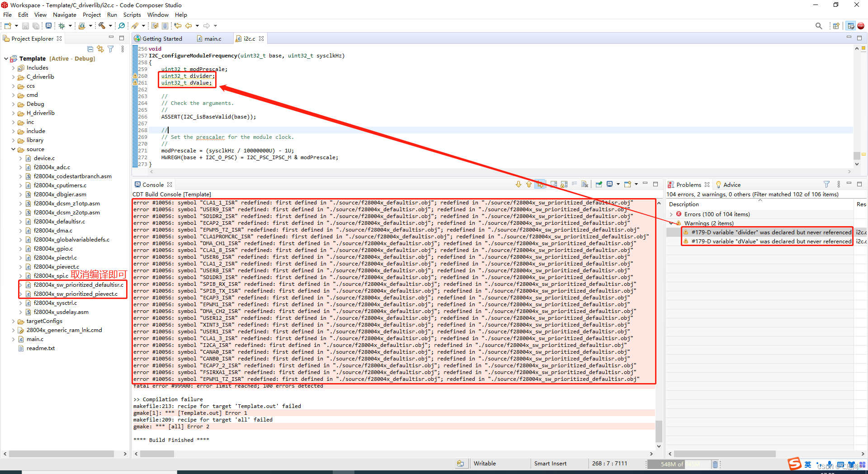This screenshot has width=868, height=474.
Task: Click the Save toolbar icon
Action: (x=26, y=26)
